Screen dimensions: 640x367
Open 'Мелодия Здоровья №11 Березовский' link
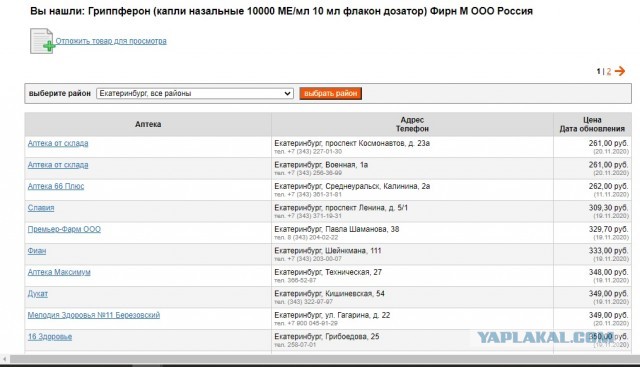94,315
